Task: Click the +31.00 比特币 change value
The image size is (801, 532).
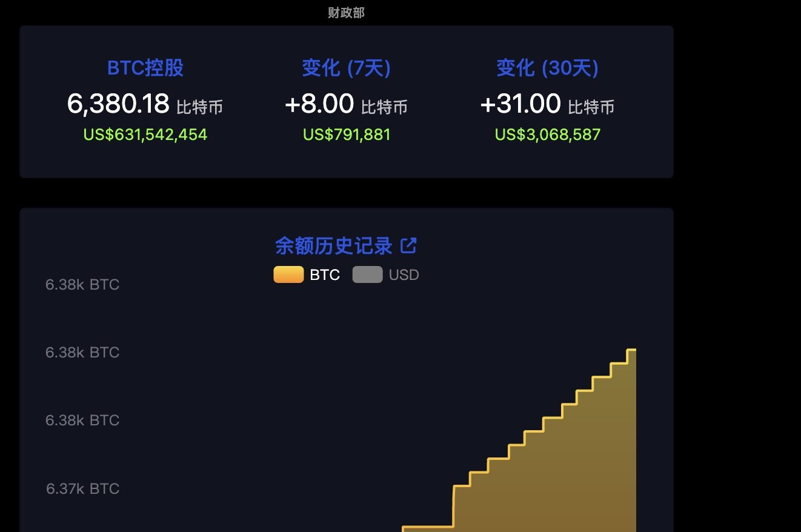Action: pyautogui.click(x=520, y=102)
